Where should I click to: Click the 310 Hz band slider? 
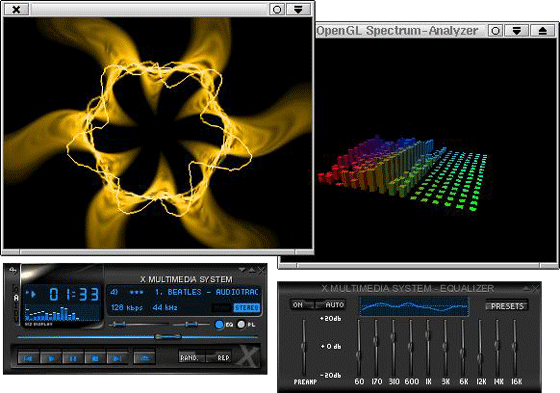pyautogui.click(x=393, y=347)
